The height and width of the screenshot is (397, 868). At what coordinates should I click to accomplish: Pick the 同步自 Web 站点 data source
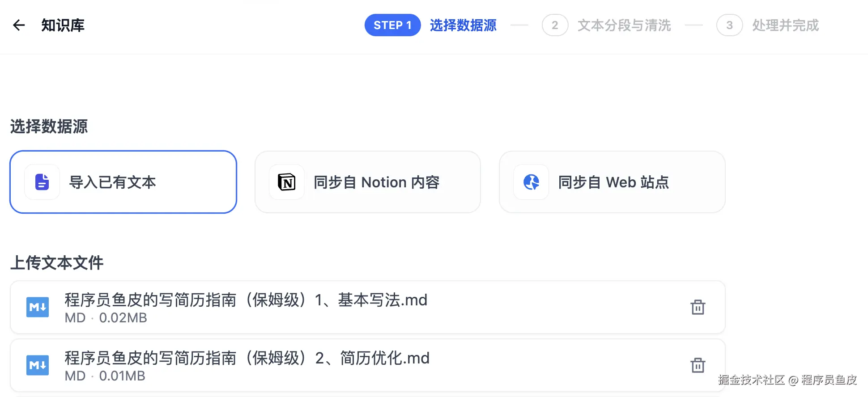point(613,182)
